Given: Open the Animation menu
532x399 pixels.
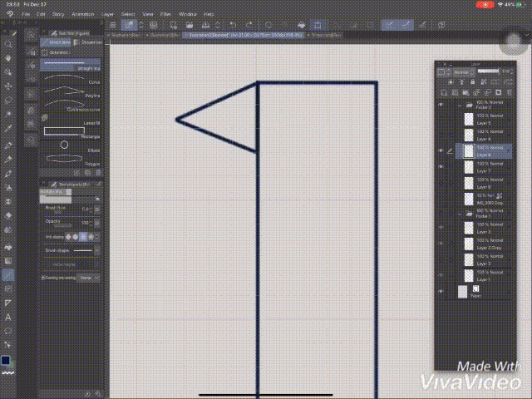Looking at the screenshot, I should click(83, 14).
